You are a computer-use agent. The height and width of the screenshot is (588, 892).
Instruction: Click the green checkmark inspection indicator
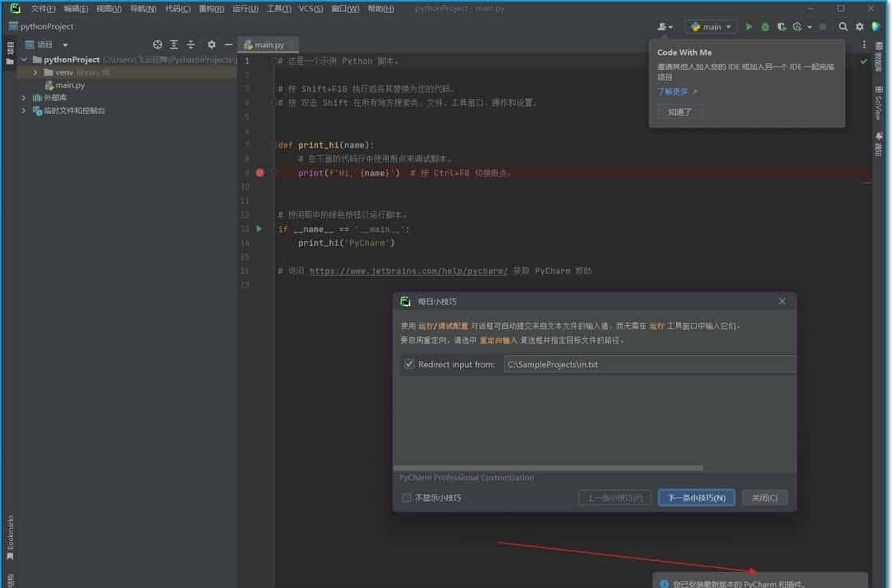863,61
